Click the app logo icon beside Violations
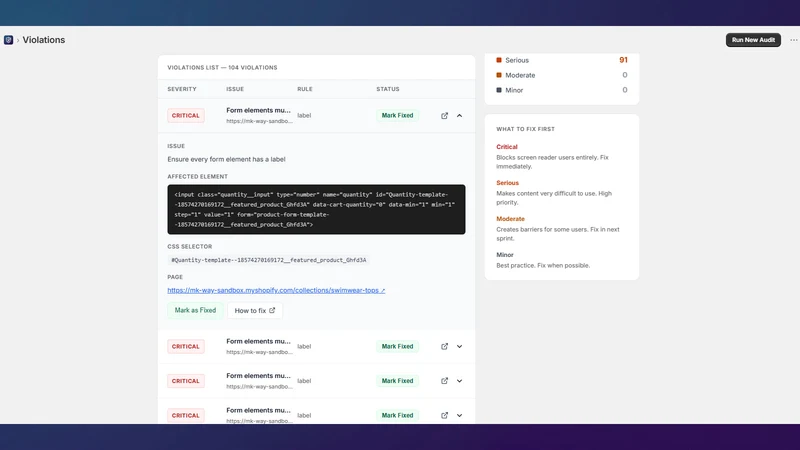The width and height of the screenshot is (800, 450). pyautogui.click(x=8, y=40)
